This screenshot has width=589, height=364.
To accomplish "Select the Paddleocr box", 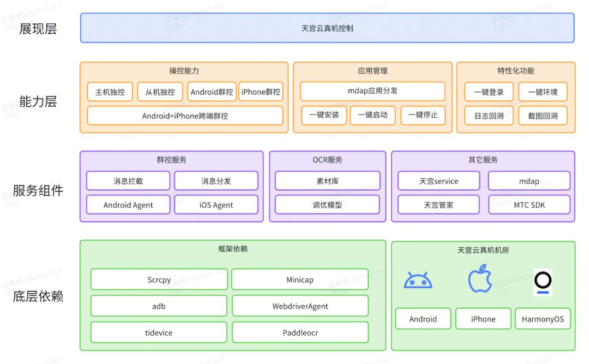I will pos(300,332).
